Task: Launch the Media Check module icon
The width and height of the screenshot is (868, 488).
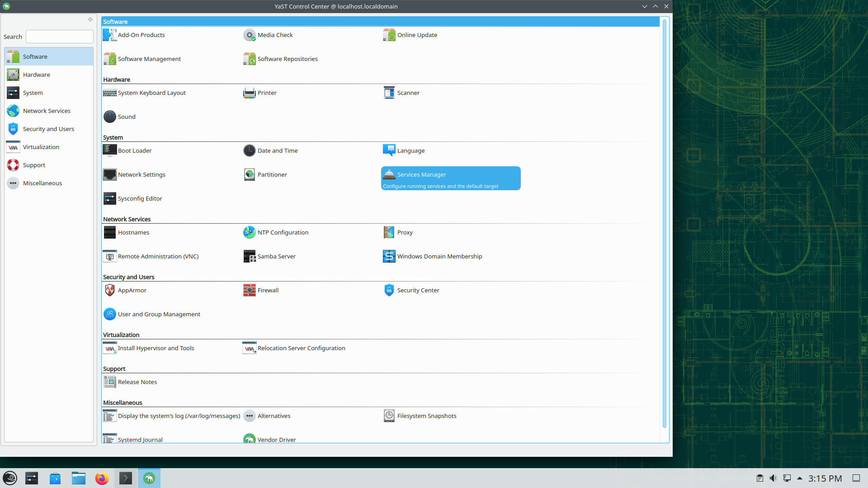Action: [250, 35]
